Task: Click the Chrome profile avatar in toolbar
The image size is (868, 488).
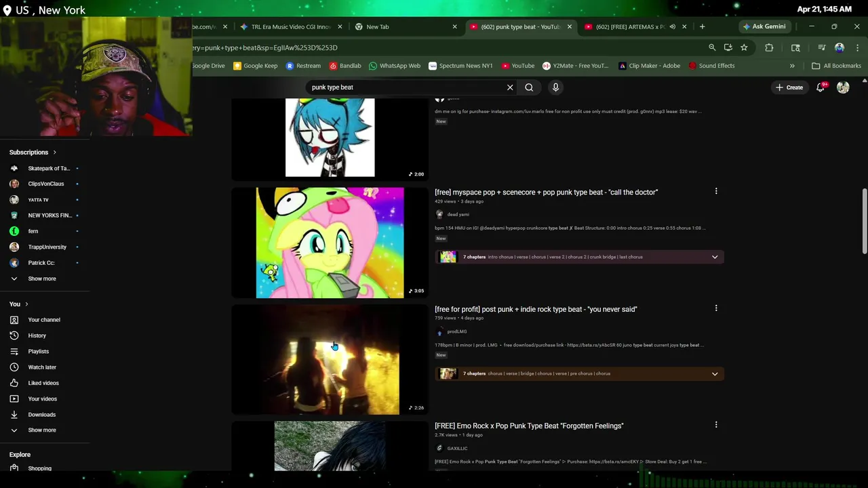Action: (840, 47)
